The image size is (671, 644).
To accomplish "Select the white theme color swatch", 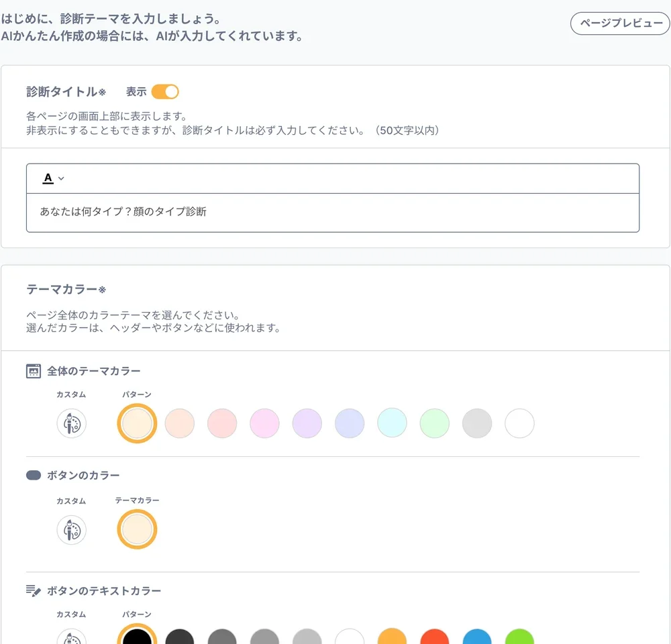I will (x=519, y=423).
